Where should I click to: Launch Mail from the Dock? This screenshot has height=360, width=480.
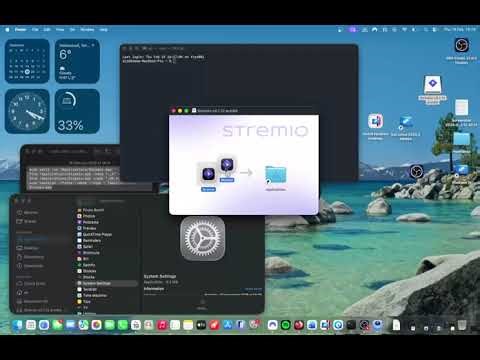(x=70, y=325)
